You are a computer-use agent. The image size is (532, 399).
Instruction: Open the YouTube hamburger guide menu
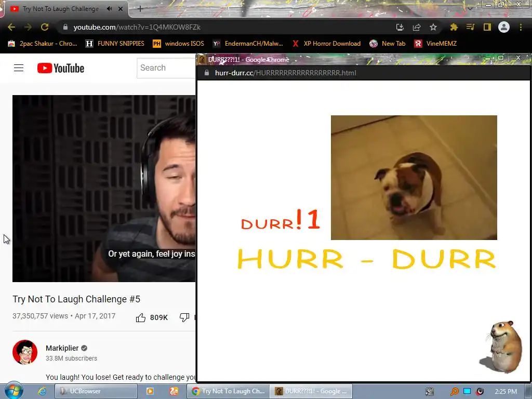[19, 68]
